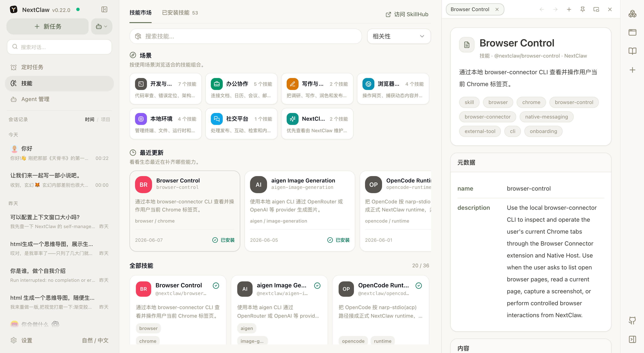Open the 相关性 sort dropdown
This screenshot has width=644, height=353.
point(399,36)
